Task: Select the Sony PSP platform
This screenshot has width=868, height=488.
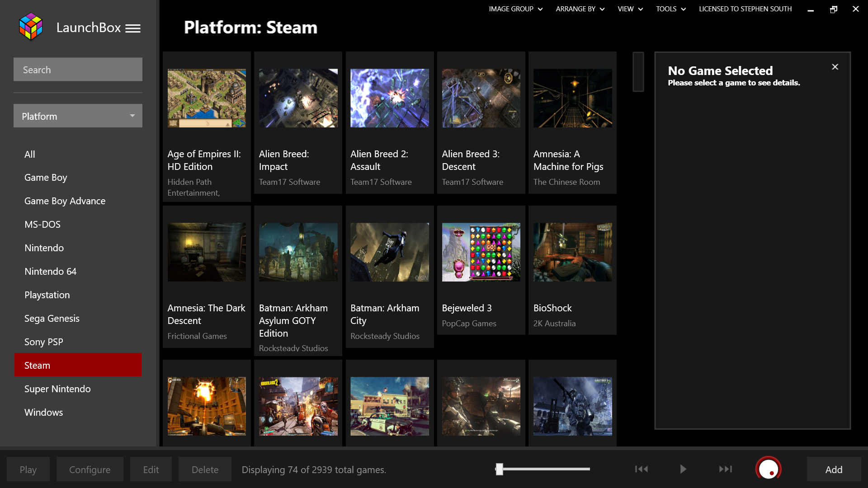Action: point(78,342)
